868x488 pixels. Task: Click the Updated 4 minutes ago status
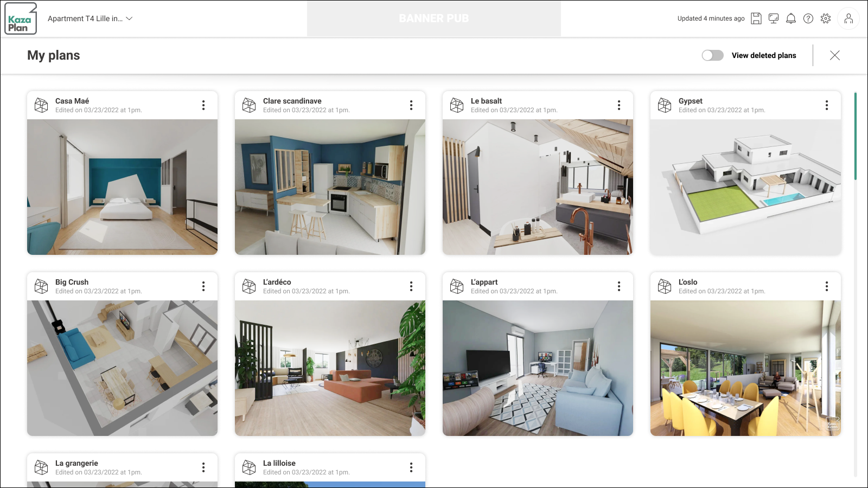711,18
